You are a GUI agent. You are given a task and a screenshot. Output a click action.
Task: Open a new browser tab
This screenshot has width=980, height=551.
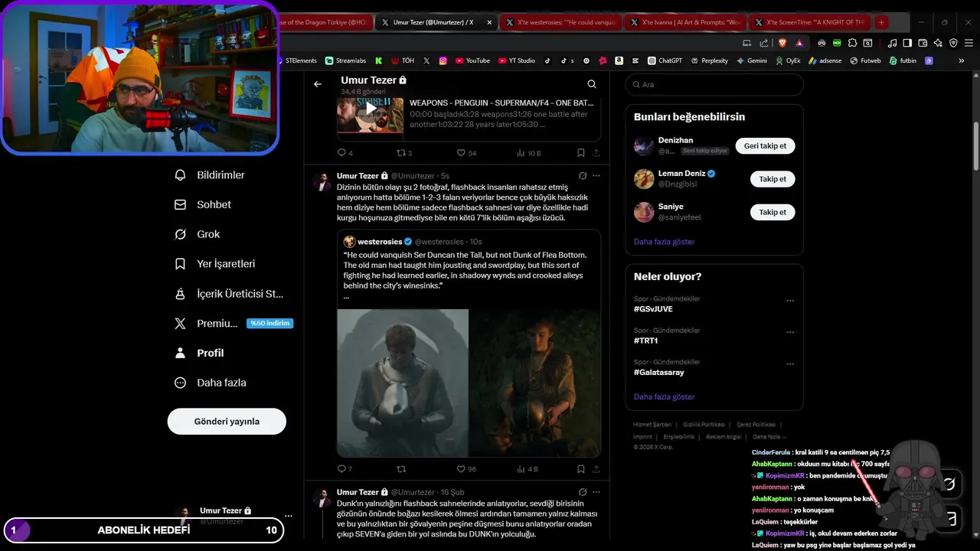click(881, 22)
